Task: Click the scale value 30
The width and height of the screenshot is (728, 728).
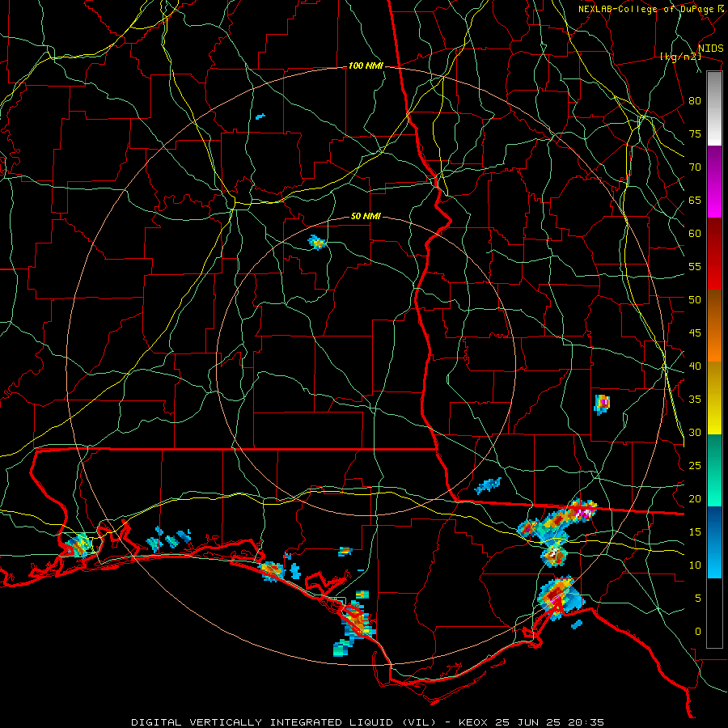Action: pos(695,432)
